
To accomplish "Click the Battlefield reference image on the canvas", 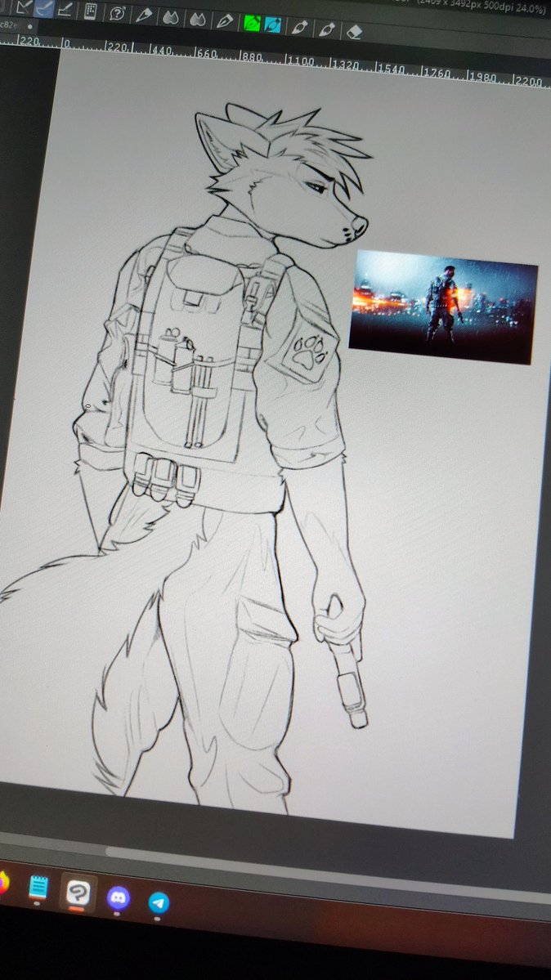I will [x=443, y=307].
